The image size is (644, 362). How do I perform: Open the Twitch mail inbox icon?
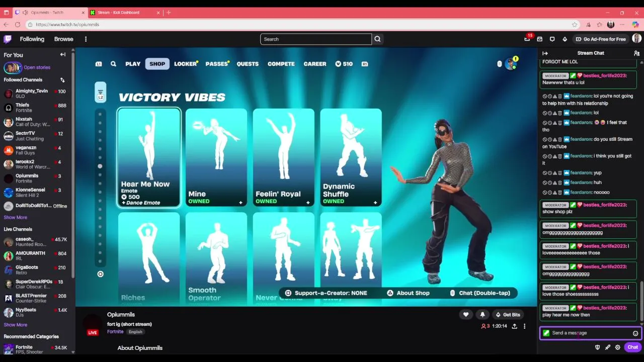539,39
